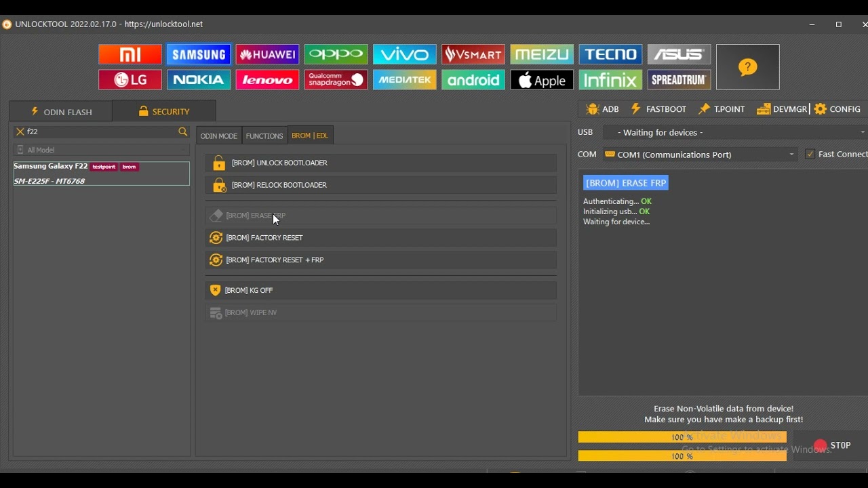Screen dimensions: 868x488
Task: Toggle the Fast Connect checkbox
Action: pyautogui.click(x=810, y=155)
